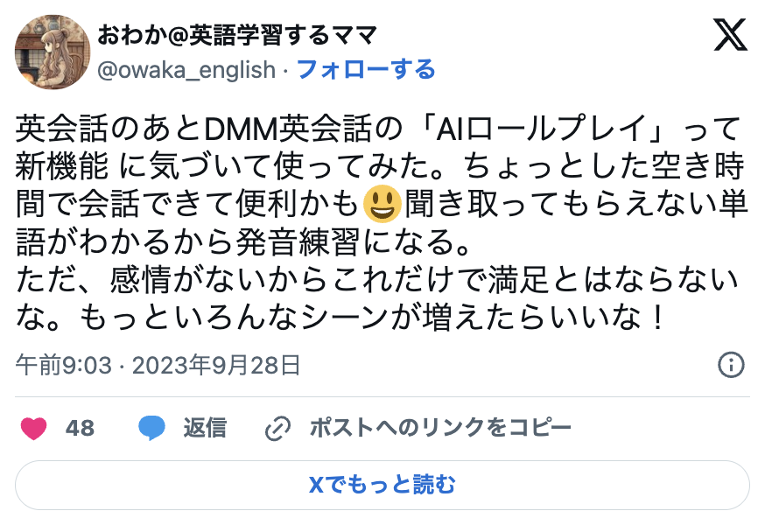Open the profile avatar picture
The image size is (765, 532).
click(53, 52)
